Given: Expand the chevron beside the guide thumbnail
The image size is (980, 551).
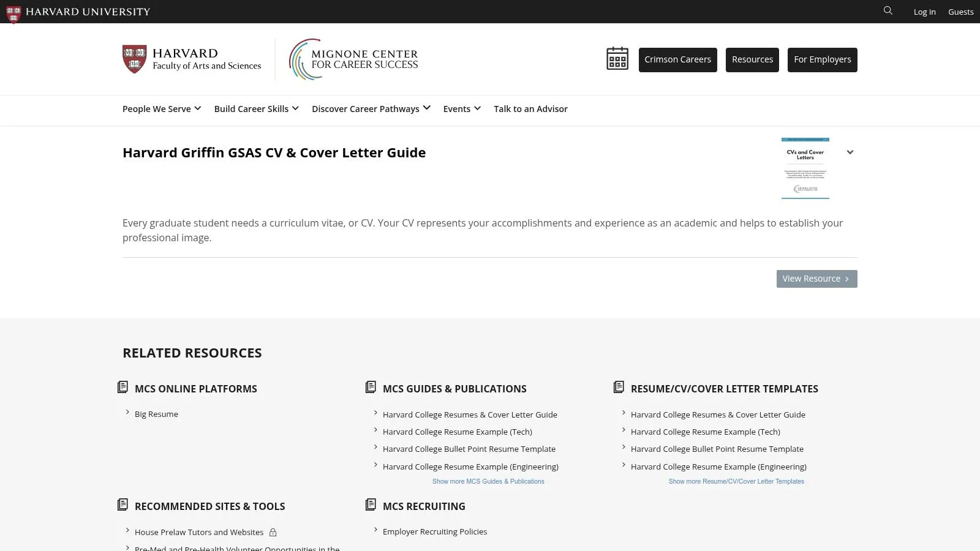Looking at the screenshot, I should [850, 152].
